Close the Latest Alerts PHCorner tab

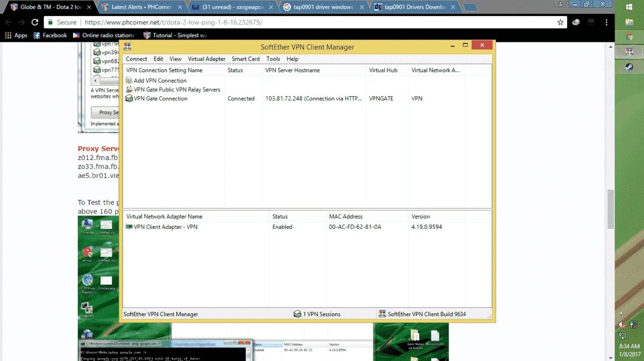point(179,8)
